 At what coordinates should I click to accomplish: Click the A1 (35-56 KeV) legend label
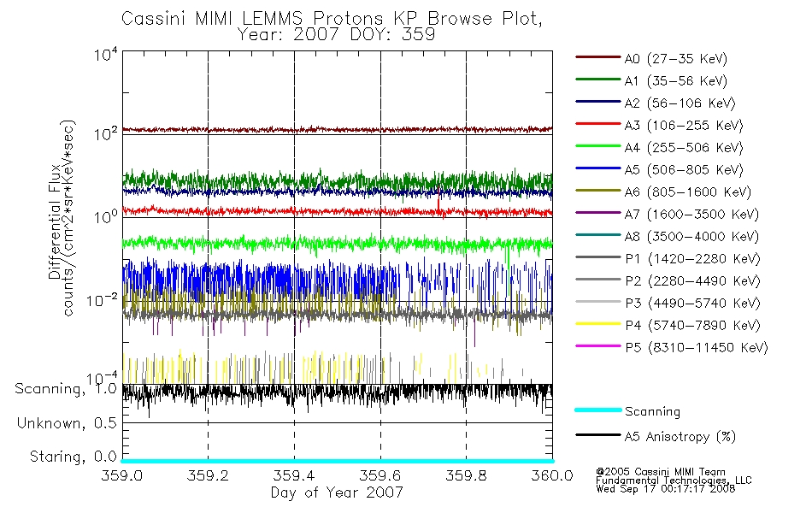tap(675, 81)
